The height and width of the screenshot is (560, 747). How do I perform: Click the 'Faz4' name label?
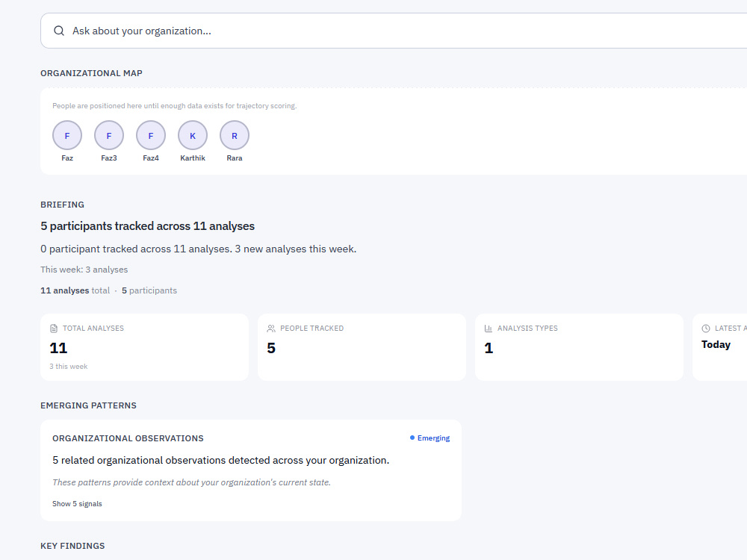(x=151, y=158)
